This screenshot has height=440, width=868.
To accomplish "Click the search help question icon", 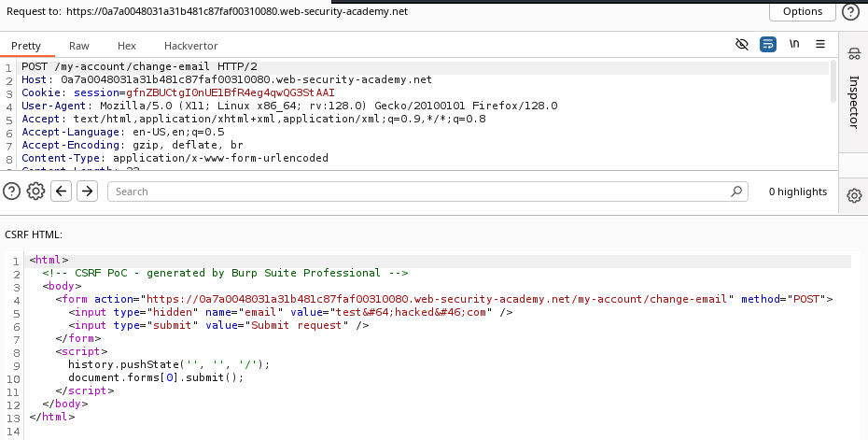I will tap(11, 192).
